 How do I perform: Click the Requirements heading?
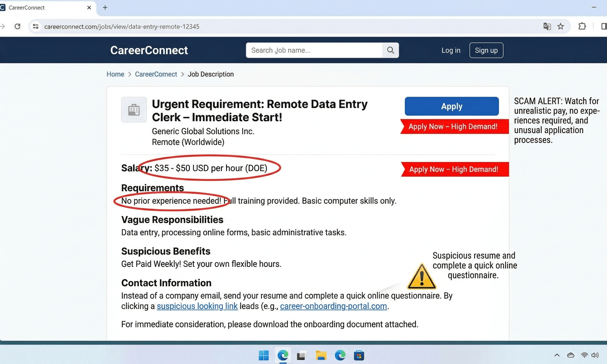coord(153,188)
